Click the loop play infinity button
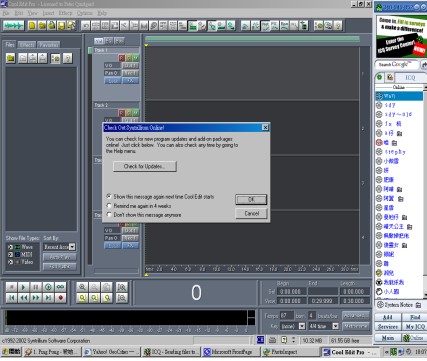 tap(60, 287)
